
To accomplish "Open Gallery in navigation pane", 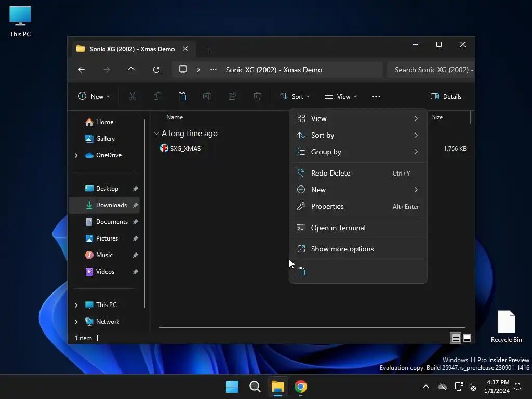I will click(104, 138).
